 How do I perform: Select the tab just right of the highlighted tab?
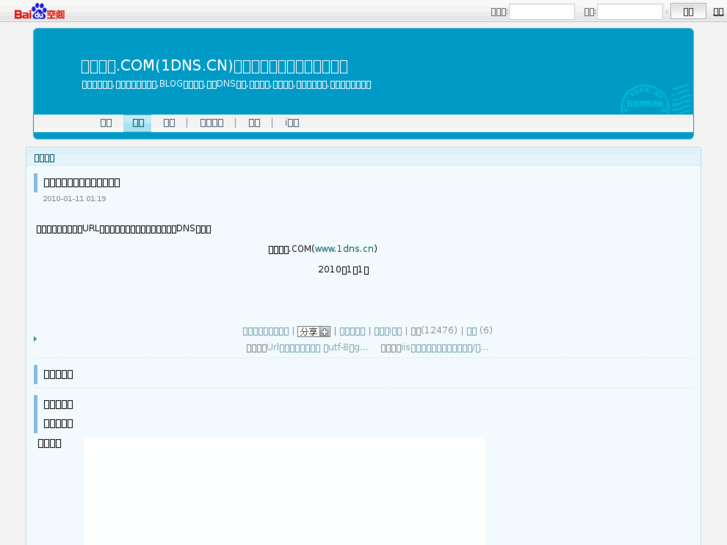(169, 123)
